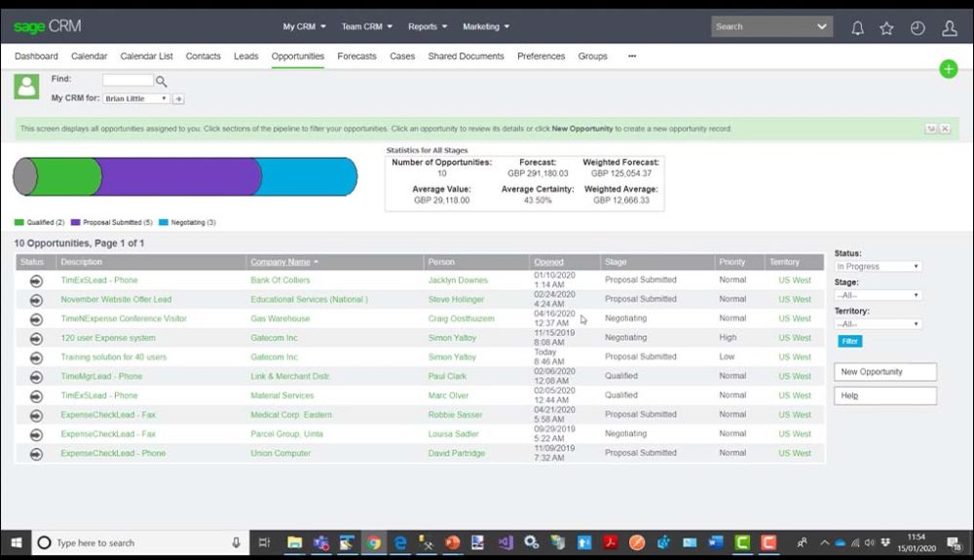Switch to the Calendar List tab
This screenshot has width=974, height=560.
tap(147, 56)
